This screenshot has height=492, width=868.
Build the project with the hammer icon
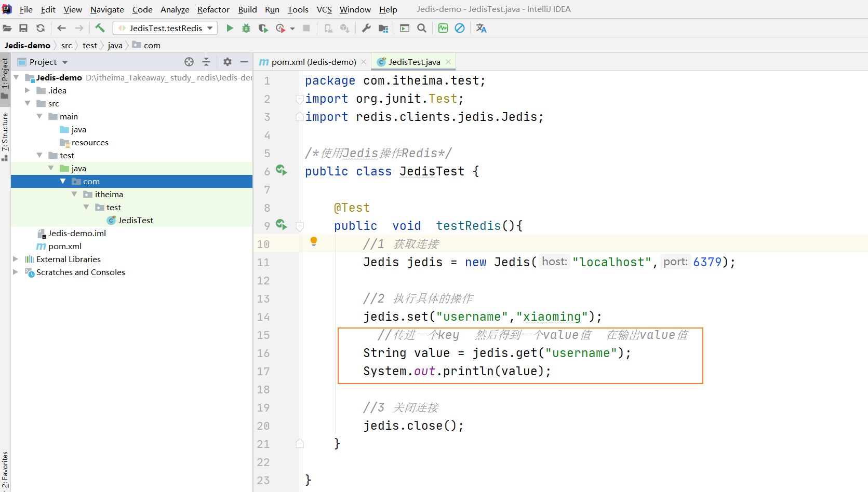[100, 28]
